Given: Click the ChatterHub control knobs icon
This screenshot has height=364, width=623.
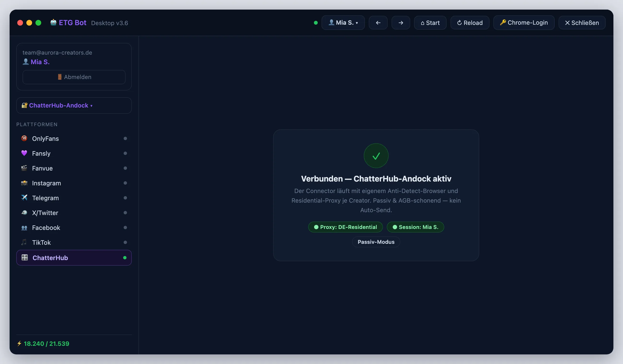Looking at the screenshot, I should [x=25, y=257].
